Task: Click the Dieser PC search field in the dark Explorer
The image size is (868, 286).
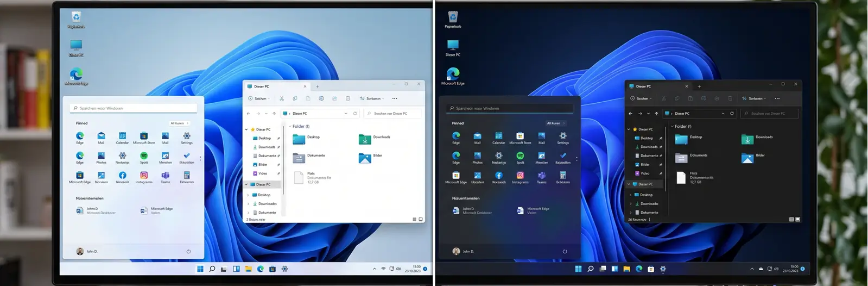Action: click(x=770, y=114)
